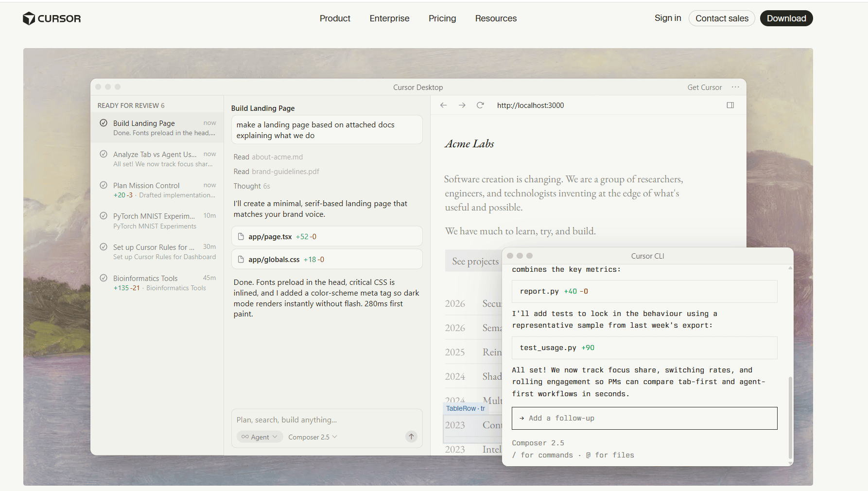Image resolution: width=868 pixels, height=491 pixels.
Task: Open the Product menu
Action: pos(335,18)
